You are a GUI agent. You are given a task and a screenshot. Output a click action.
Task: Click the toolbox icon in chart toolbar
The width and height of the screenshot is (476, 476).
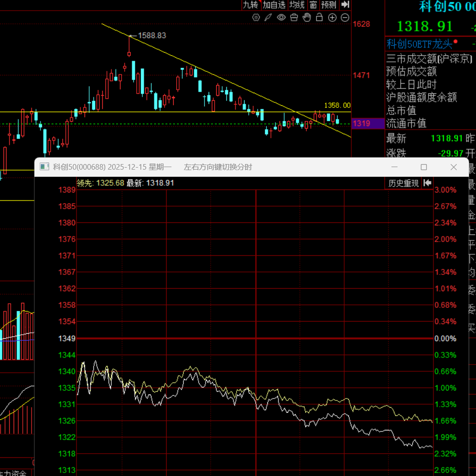[294, 18]
